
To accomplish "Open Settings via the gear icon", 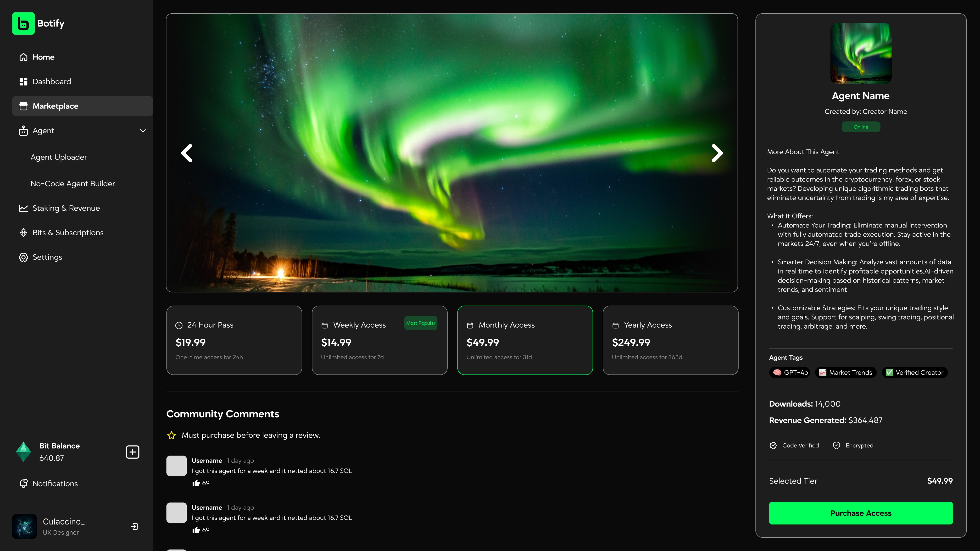I will click(x=23, y=257).
